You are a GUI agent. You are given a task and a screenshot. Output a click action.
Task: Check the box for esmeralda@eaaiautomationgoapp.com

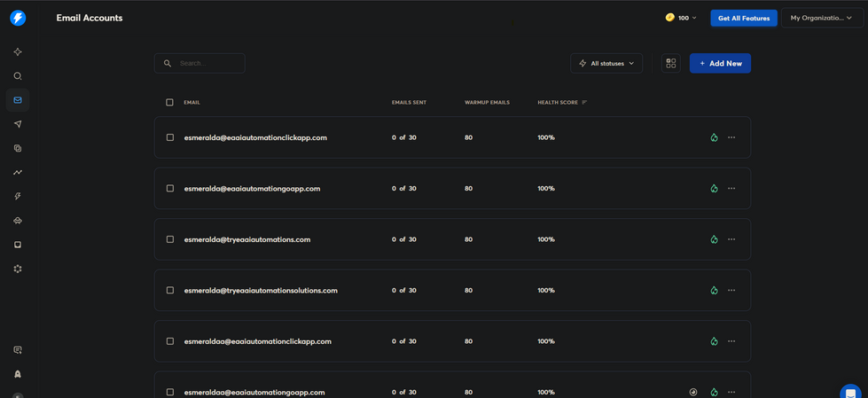(x=170, y=189)
